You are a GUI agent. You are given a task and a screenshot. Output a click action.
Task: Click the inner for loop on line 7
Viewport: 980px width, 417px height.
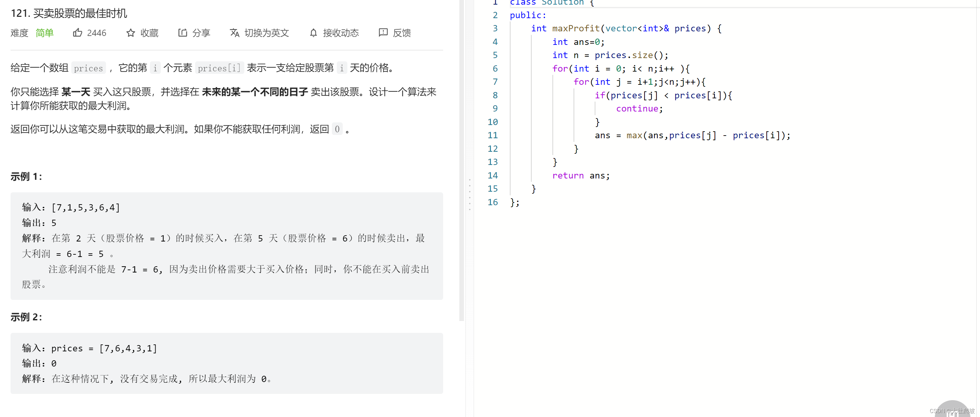pos(640,82)
